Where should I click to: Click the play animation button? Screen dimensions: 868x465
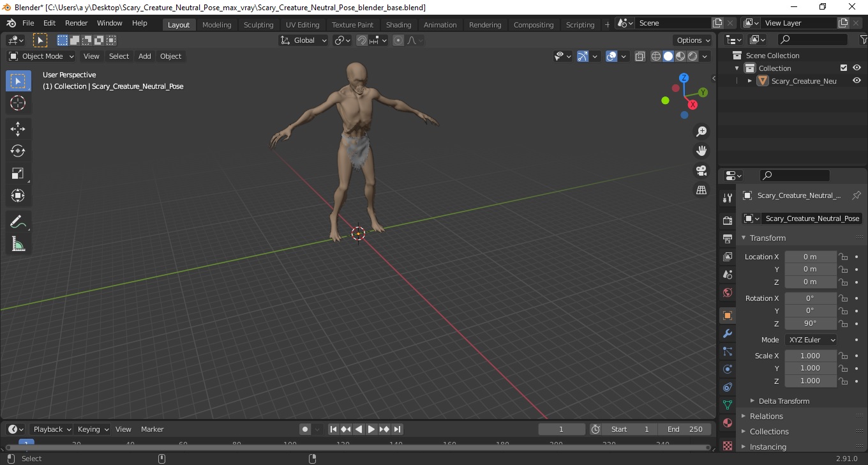coord(371,429)
